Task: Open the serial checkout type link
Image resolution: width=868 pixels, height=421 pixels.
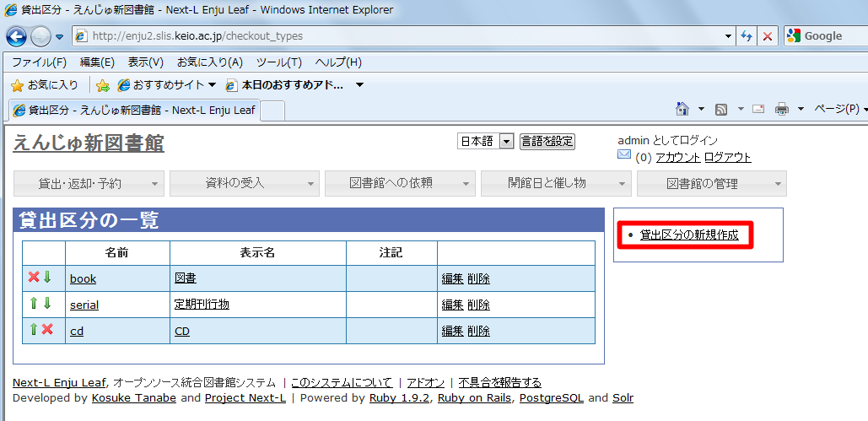Action: pos(84,305)
